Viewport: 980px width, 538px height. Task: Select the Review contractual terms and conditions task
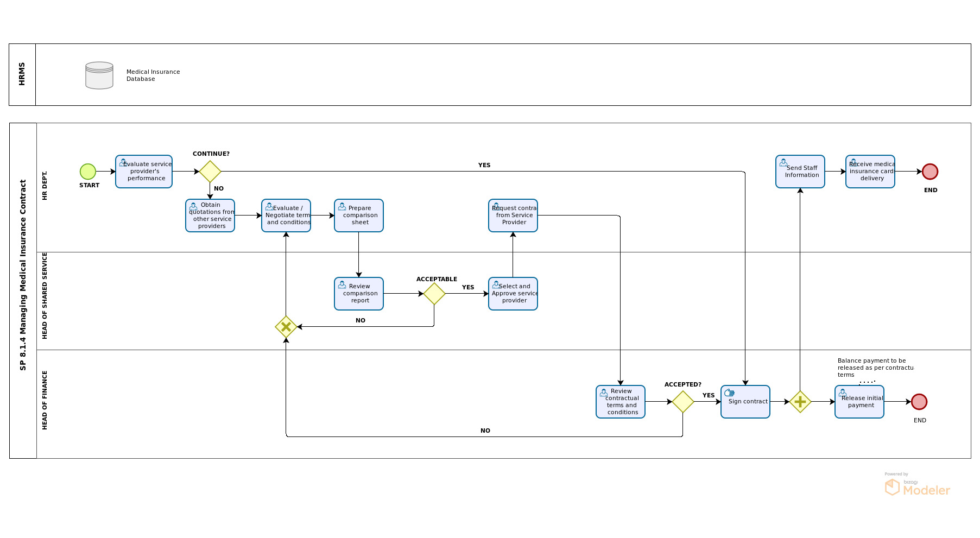[621, 402]
